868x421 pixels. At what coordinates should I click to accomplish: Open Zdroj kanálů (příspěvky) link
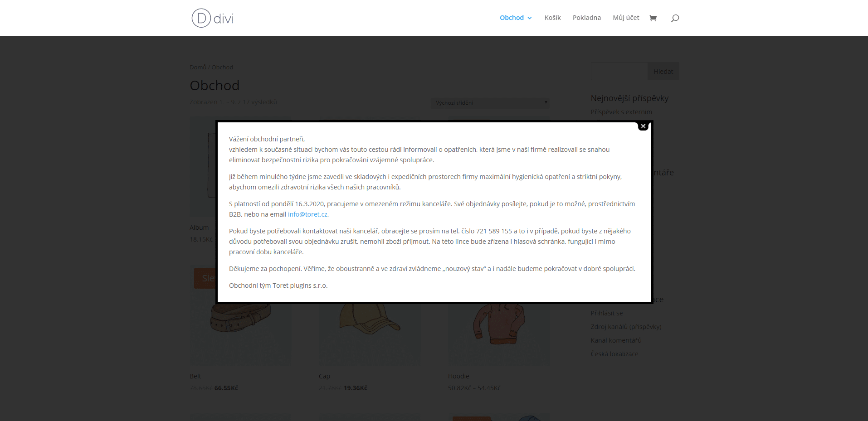(x=626, y=327)
